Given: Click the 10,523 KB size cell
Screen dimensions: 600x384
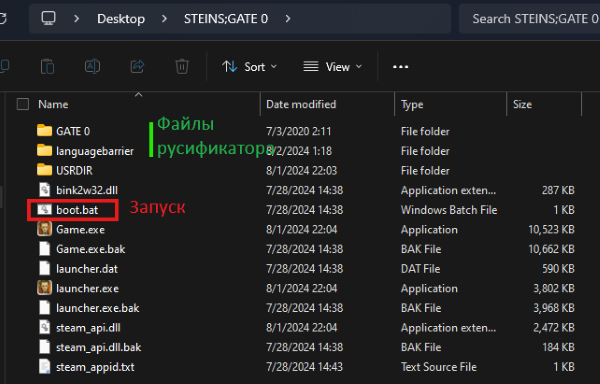Looking at the screenshot, I should pyautogui.click(x=551, y=229).
